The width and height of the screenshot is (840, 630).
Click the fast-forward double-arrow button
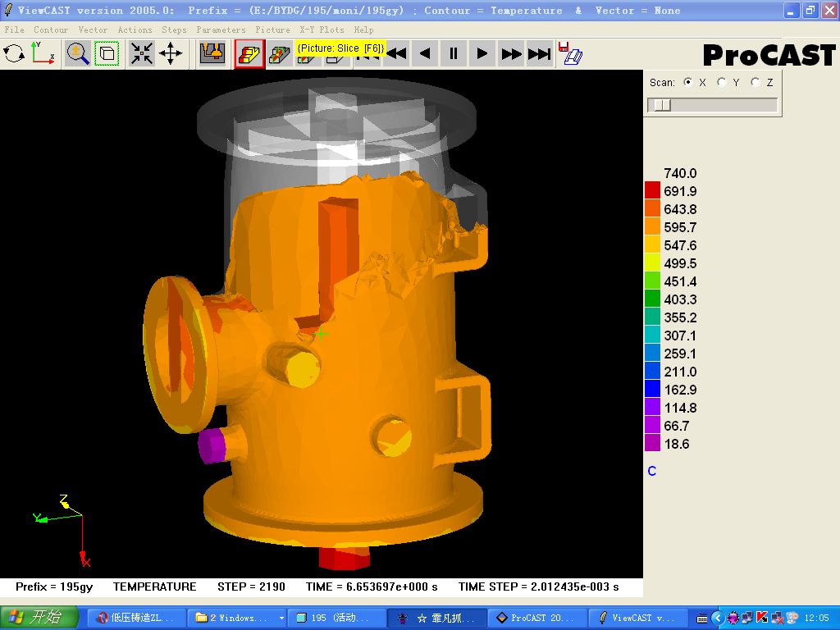click(510, 53)
